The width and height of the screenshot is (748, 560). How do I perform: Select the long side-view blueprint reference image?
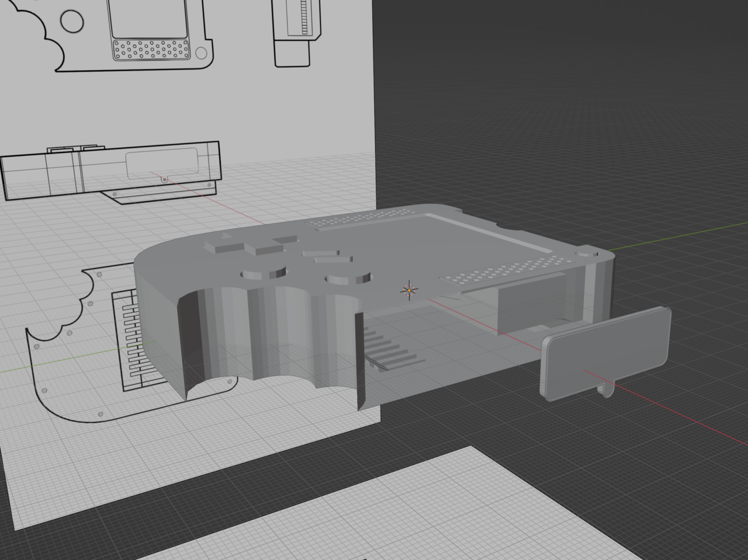pos(111,172)
